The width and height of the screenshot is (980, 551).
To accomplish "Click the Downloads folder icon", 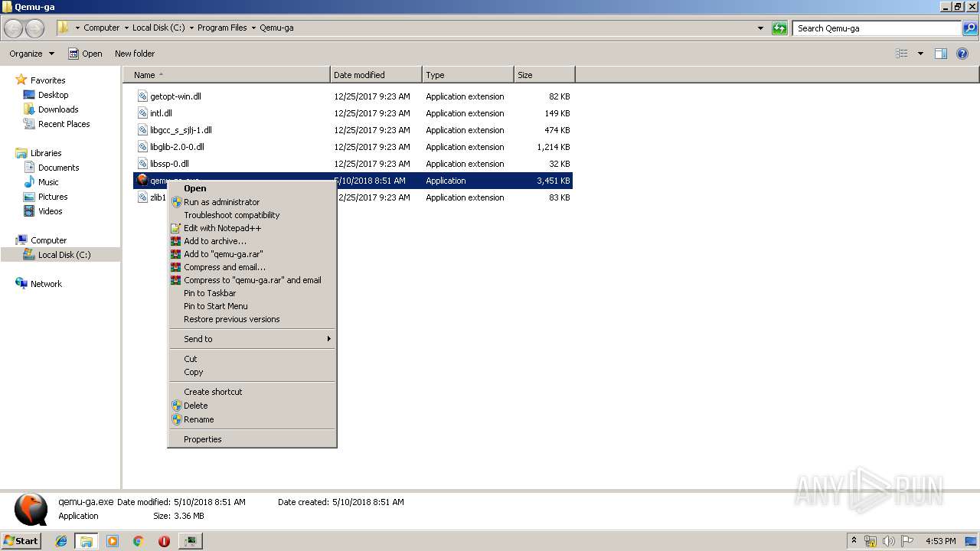I will point(29,109).
